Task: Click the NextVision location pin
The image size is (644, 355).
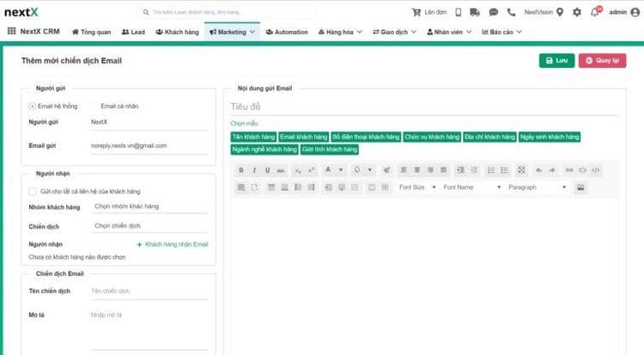Action: pos(560,12)
